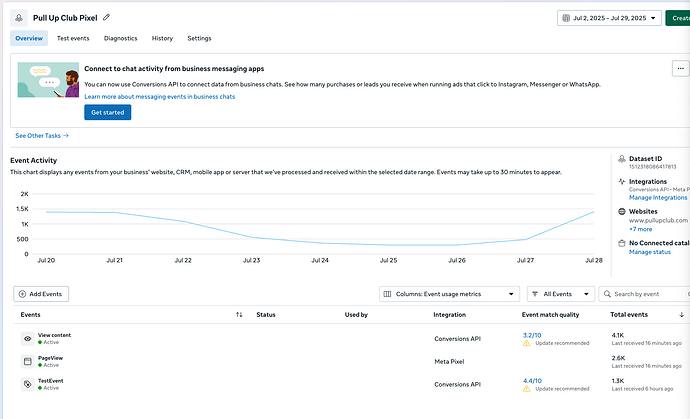Click the TestEvent tag icon
Screen dimensions: 690x419
pos(28,384)
